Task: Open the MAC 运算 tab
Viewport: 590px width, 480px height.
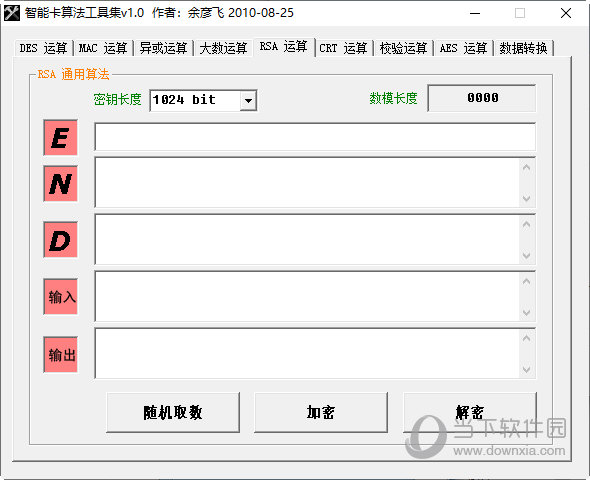Action: coord(103,49)
